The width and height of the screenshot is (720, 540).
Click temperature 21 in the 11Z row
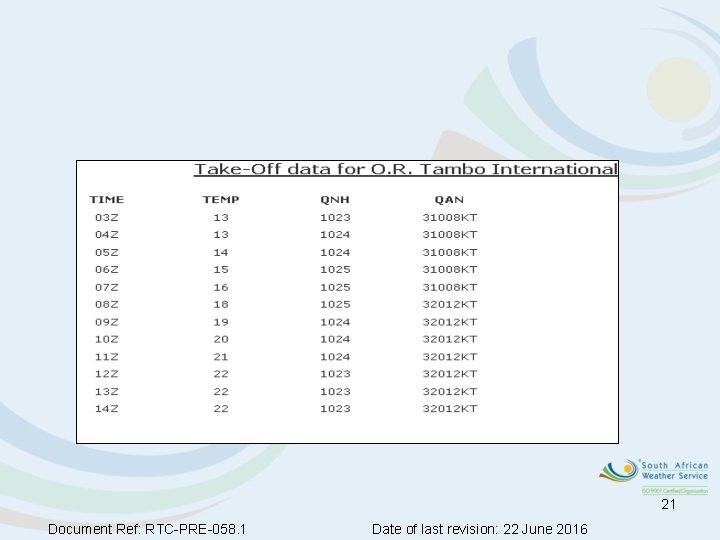pyautogui.click(x=221, y=357)
